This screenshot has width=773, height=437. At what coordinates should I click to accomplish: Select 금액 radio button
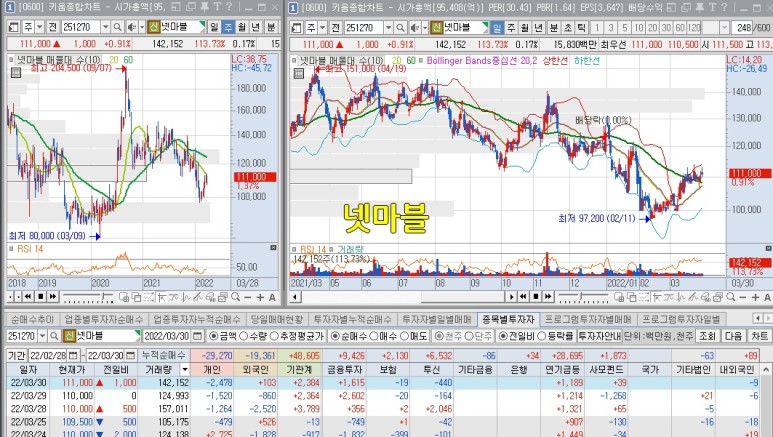click(x=213, y=336)
